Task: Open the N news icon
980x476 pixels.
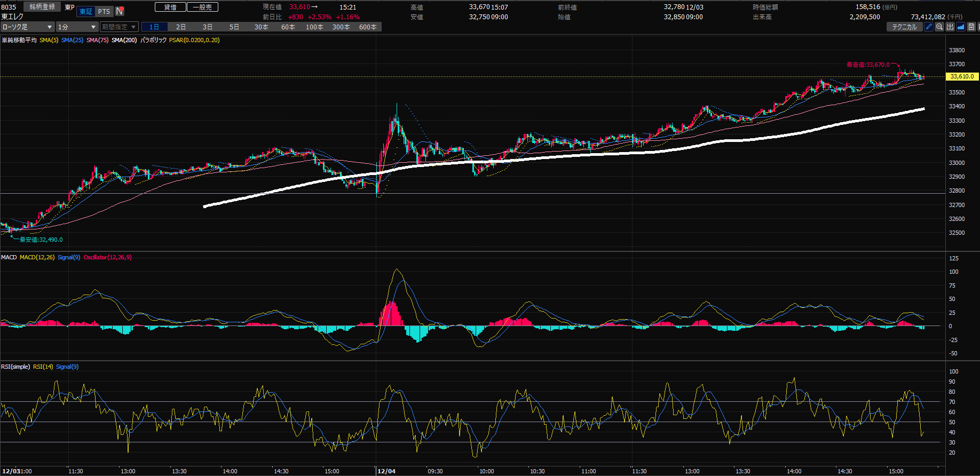Action: point(120,11)
